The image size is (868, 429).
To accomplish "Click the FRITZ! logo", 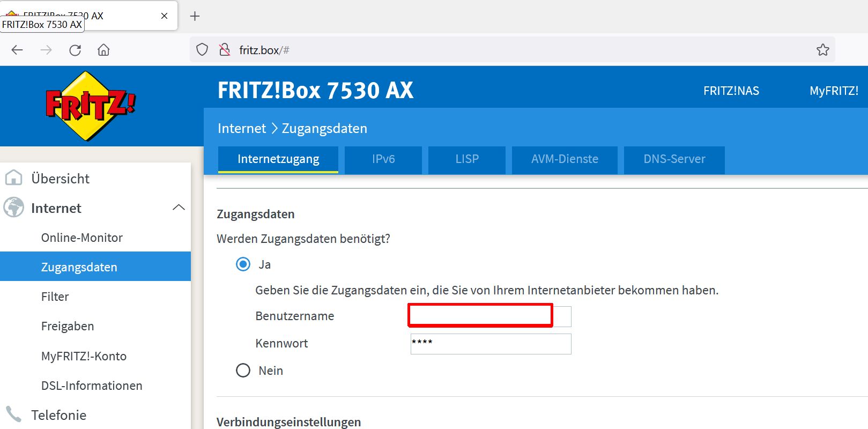I will coord(90,106).
